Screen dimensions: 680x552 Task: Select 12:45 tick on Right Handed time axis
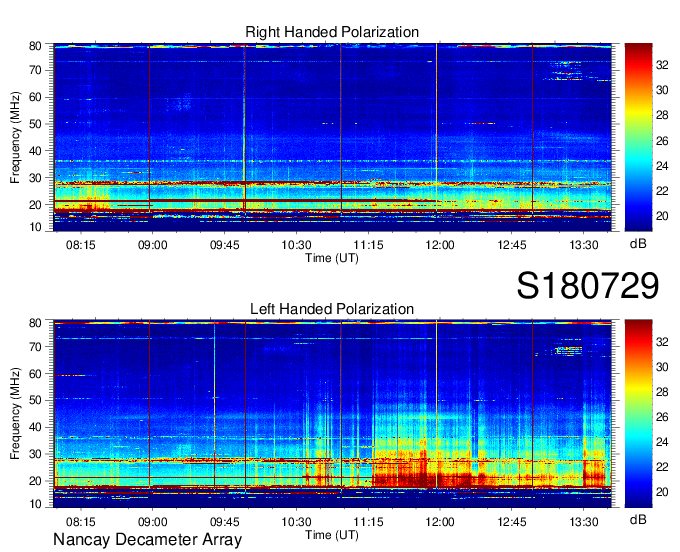coord(512,245)
